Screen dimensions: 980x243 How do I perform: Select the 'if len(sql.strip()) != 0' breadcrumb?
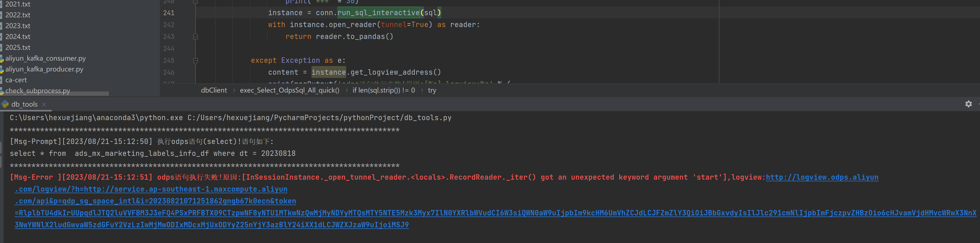click(384, 90)
